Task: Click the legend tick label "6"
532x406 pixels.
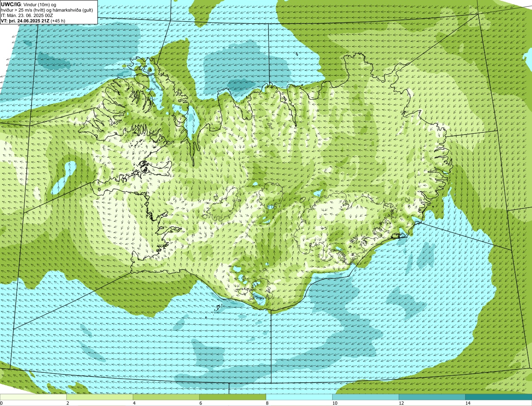Action: point(200,403)
